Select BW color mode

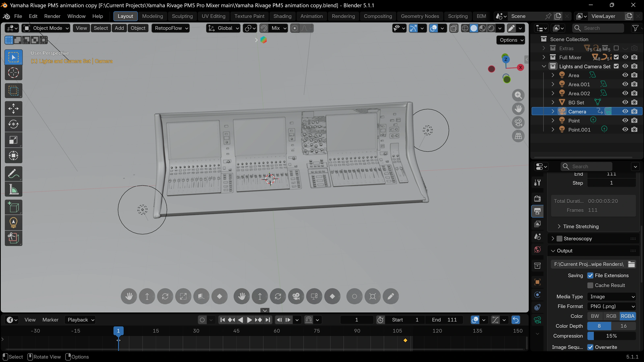tap(595, 316)
